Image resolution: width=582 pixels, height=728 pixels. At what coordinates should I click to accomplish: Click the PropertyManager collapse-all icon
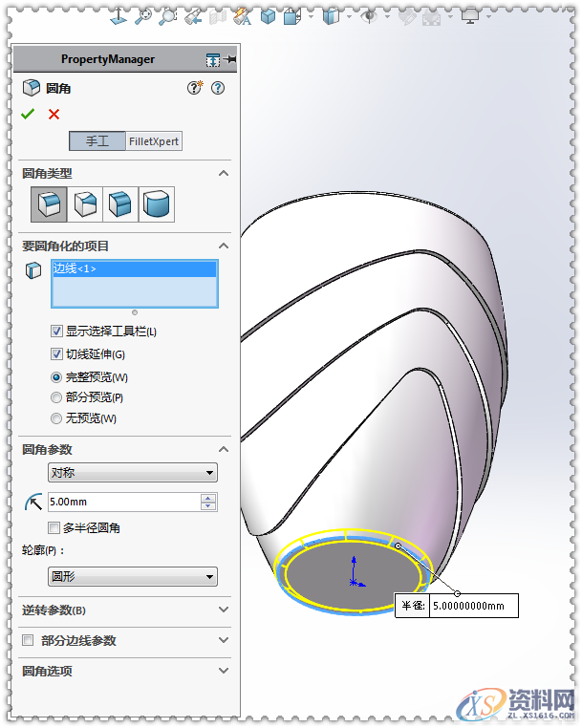click(213, 59)
